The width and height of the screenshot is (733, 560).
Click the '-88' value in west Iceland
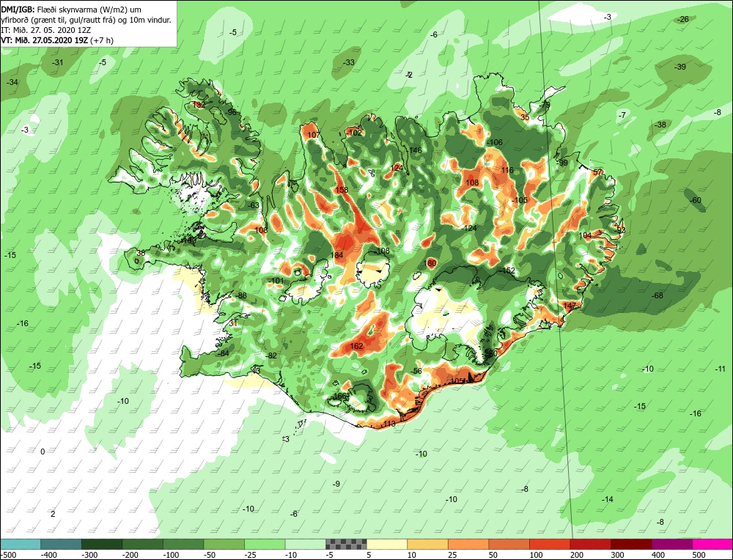coord(240,295)
